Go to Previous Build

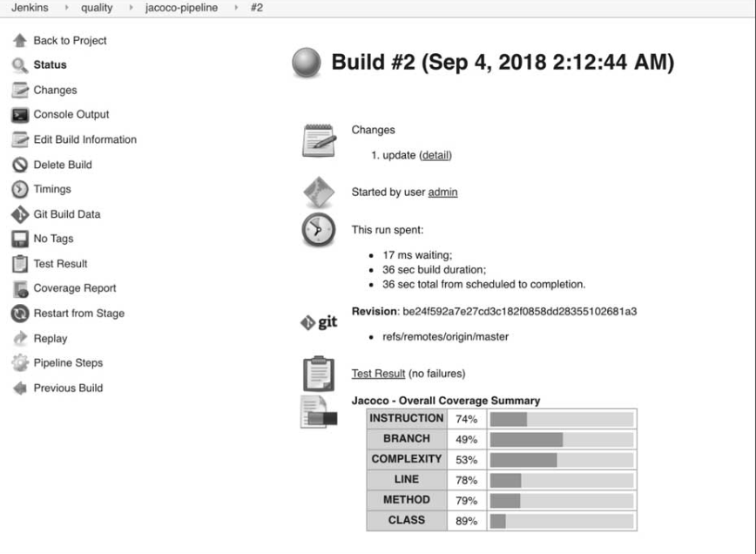(68, 388)
